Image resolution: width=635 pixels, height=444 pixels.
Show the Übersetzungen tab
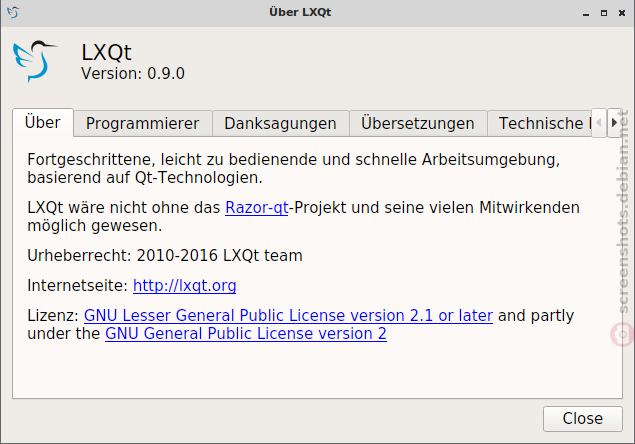418,124
